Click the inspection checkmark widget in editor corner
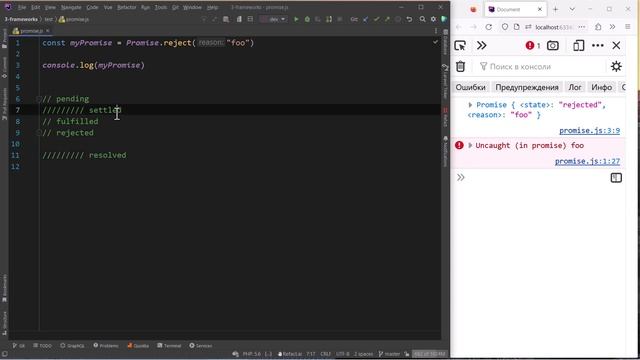Viewport: 640px width, 360px height. pos(435,42)
